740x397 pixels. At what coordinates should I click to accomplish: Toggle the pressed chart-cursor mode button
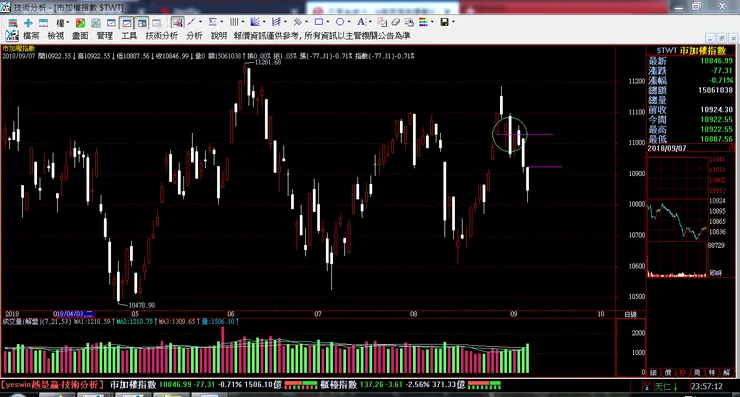tap(177, 22)
